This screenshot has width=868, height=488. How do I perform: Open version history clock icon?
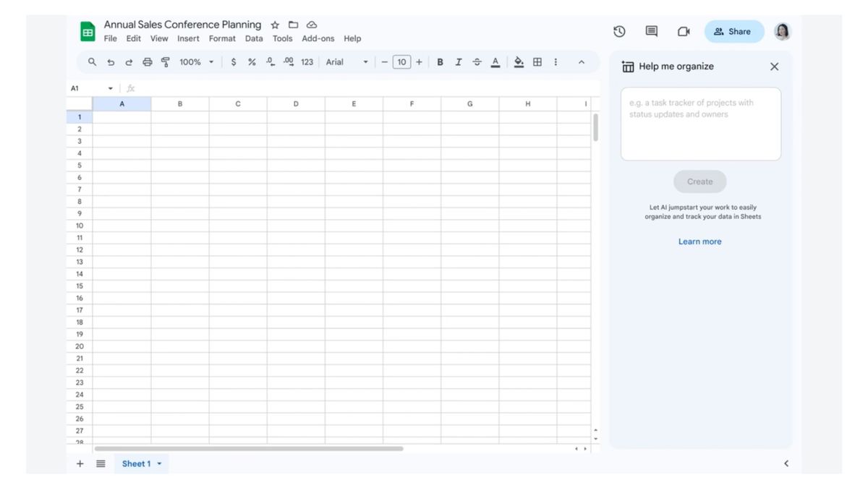(x=619, y=31)
